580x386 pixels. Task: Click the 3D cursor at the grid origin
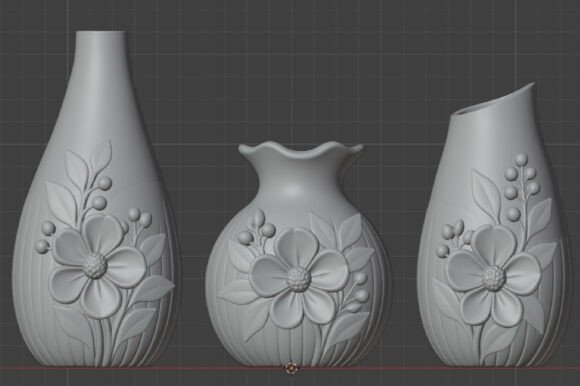tap(291, 368)
